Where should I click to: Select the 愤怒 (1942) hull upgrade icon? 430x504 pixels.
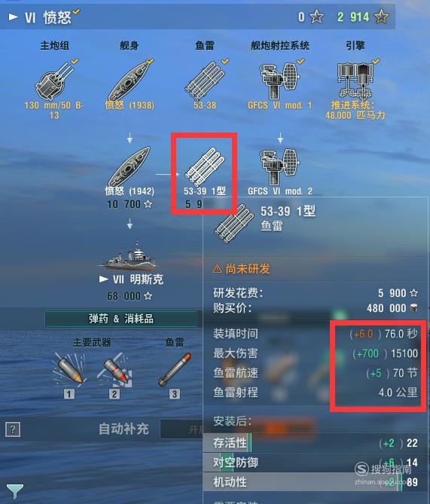pos(130,167)
